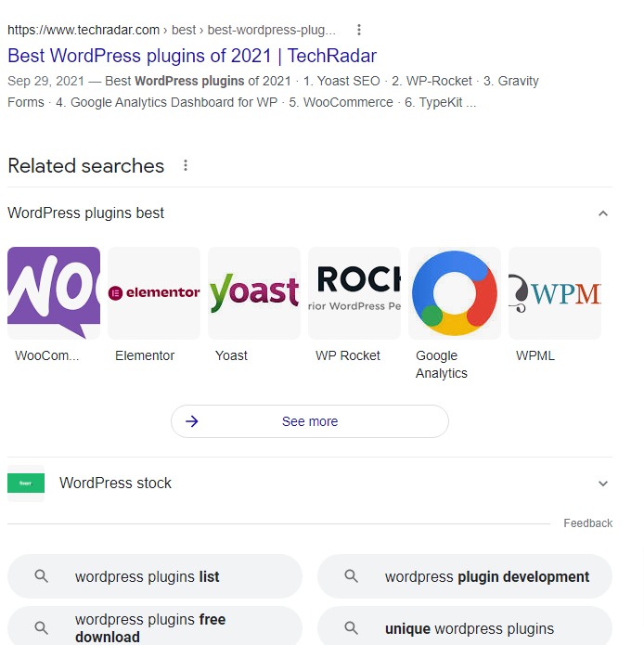Open options menu next to Related searches
Screen dimensions: 644x645
tap(186, 165)
